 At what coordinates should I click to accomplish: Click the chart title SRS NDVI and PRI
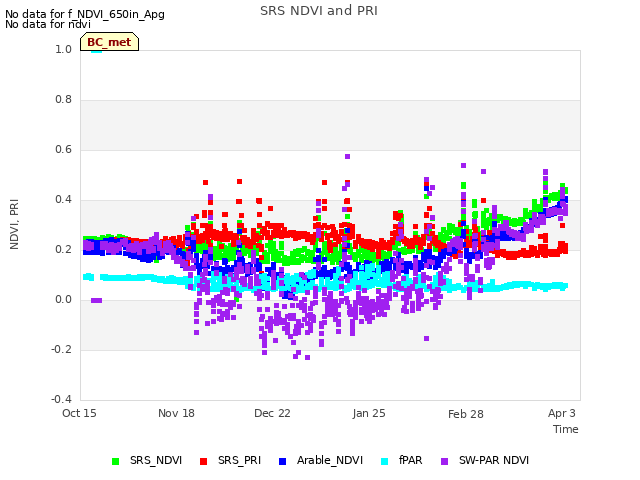click(x=319, y=11)
